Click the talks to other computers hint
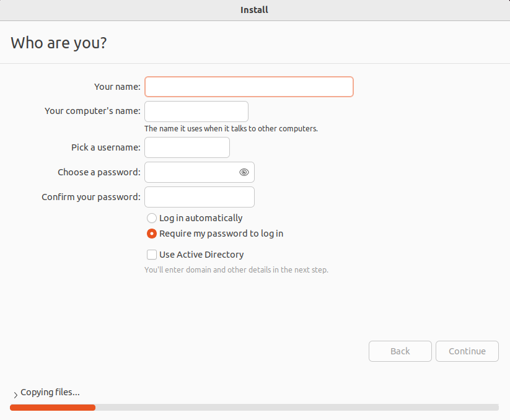 pos(231,129)
